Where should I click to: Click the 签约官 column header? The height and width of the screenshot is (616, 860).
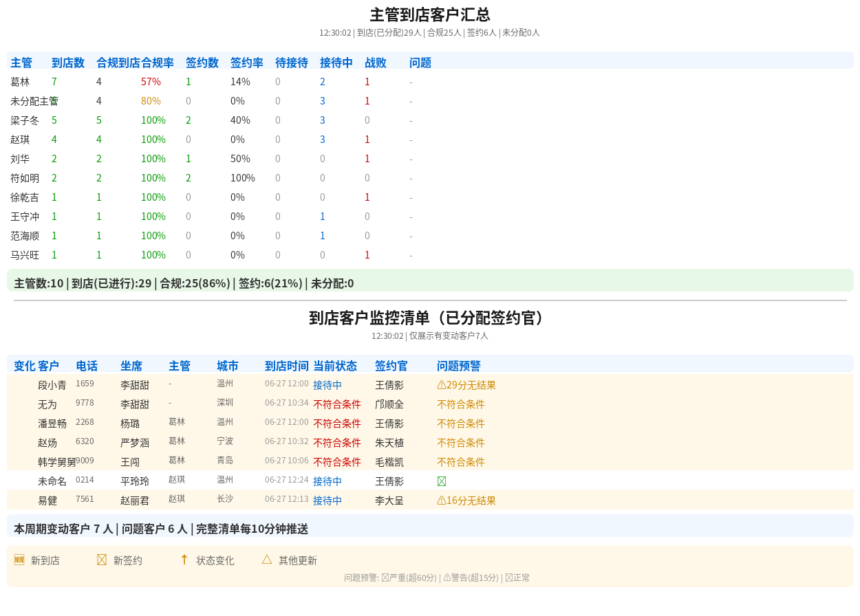click(x=391, y=366)
